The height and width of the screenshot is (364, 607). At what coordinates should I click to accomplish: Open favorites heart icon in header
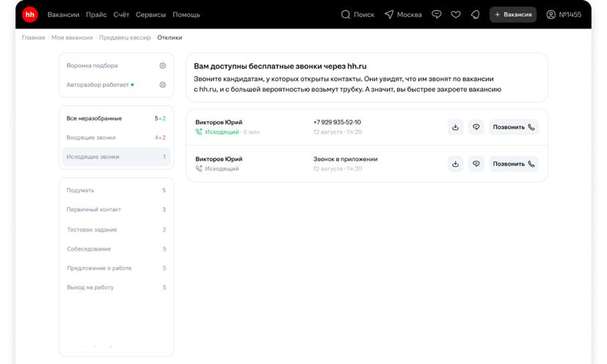[x=456, y=15]
